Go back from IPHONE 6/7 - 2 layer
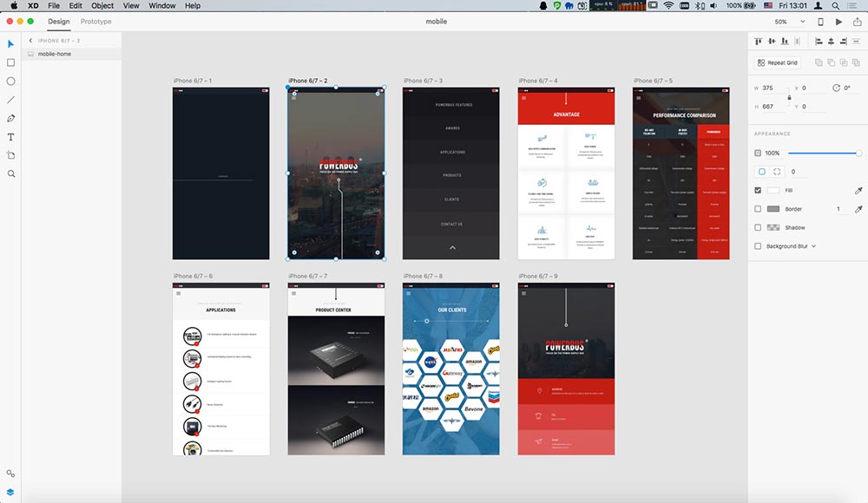 (x=30, y=41)
